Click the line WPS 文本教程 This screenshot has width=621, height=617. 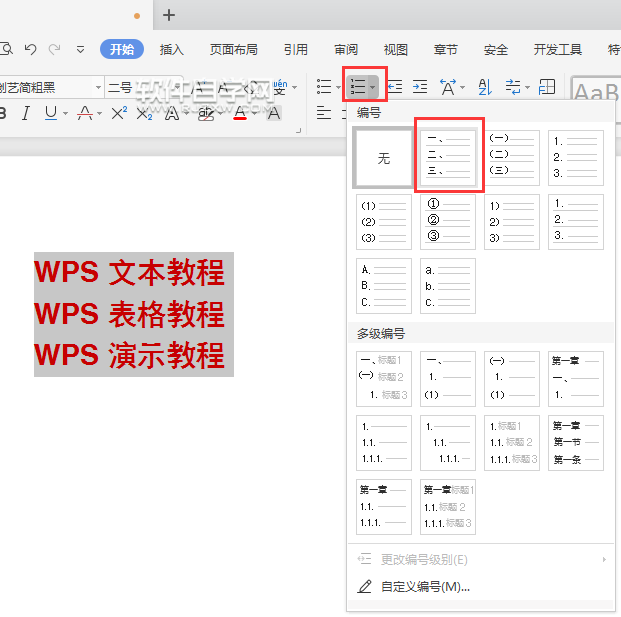[130, 272]
